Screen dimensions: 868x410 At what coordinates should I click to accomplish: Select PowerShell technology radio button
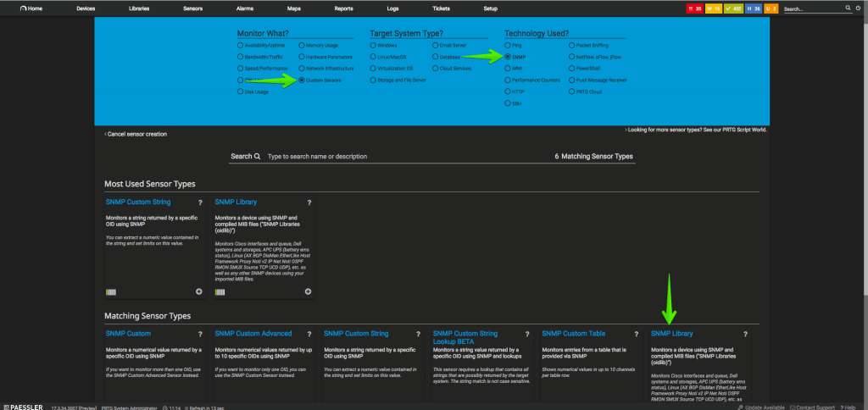click(x=572, y=69)
